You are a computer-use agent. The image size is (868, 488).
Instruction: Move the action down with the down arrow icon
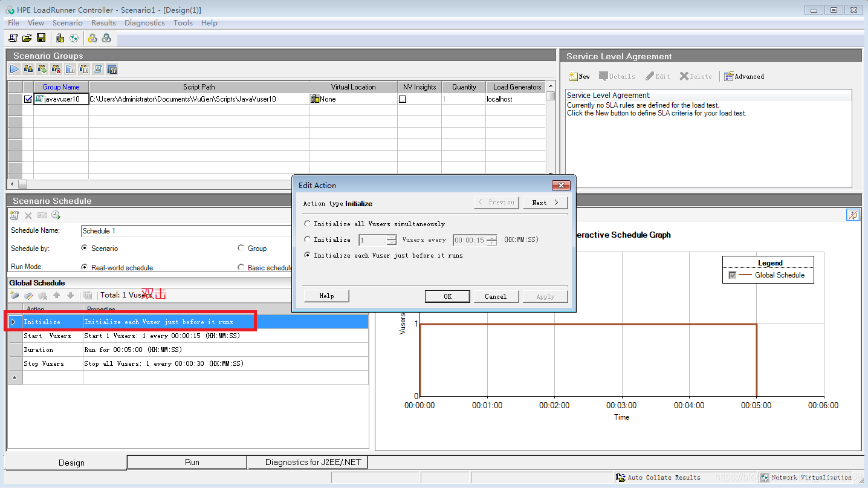coord(70,296)
